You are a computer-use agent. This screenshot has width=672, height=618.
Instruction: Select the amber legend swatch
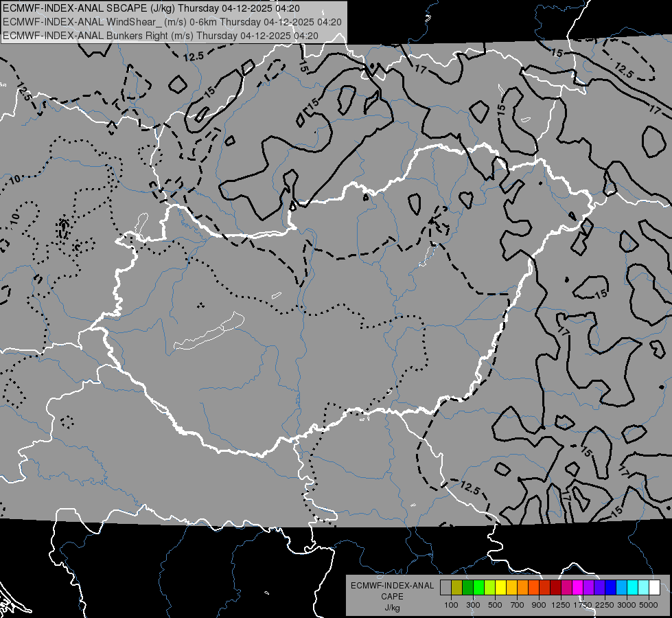coord(511,588)
